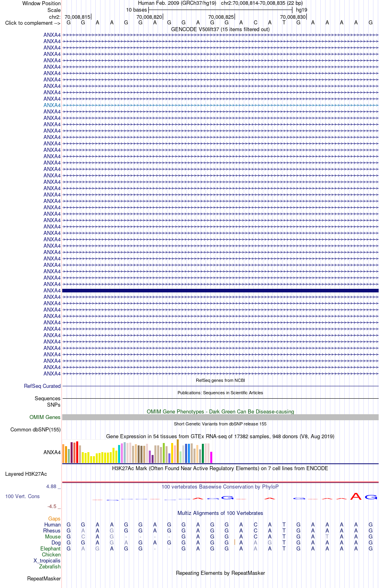The width and height of the screenshot is (379, 588).
Task: Open the GTEx Gene Expression track title
Action: coord(220,436)
